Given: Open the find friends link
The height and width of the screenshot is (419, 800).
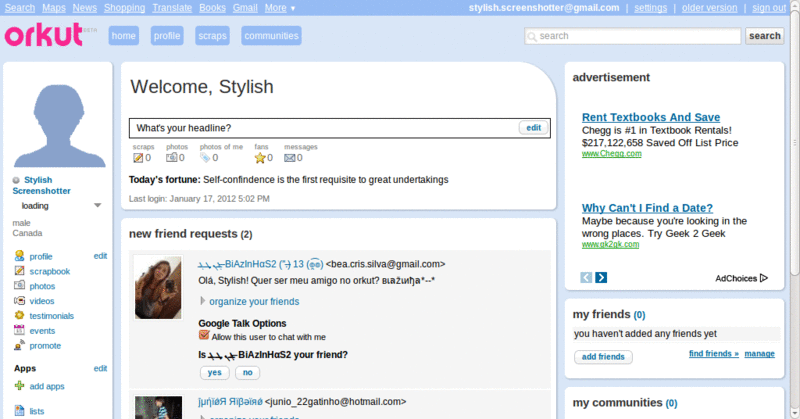Looking at the screenshot, I should (x=714, y=354).
